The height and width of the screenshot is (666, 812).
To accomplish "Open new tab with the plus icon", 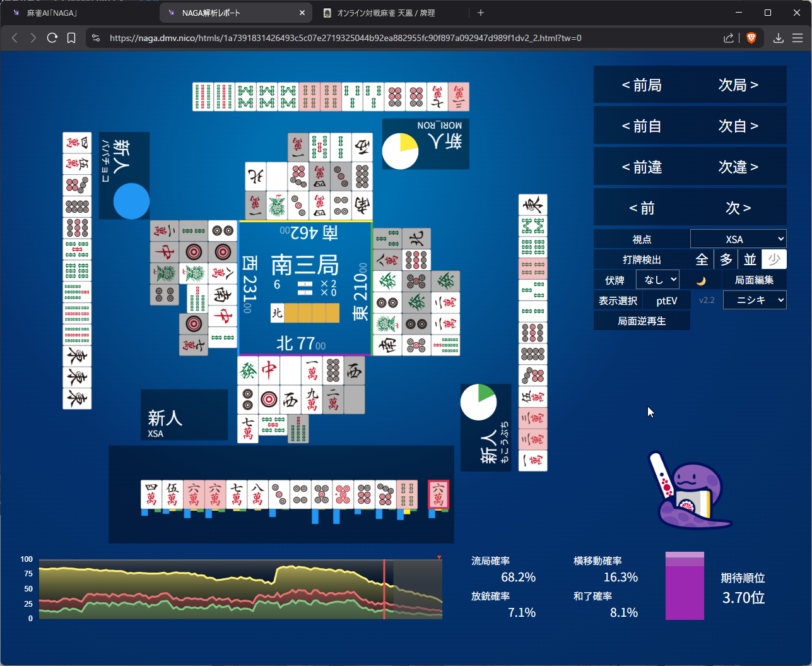I will tap(481, 13).
